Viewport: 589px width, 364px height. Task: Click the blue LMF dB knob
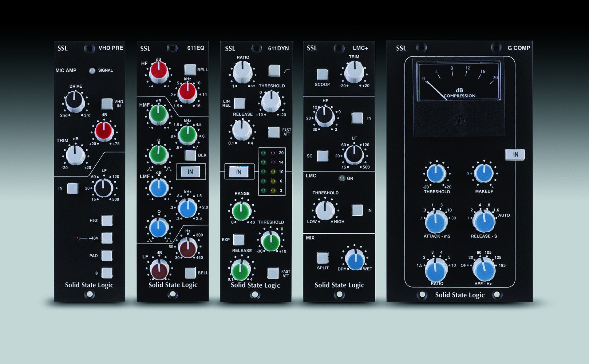point(159,187)
